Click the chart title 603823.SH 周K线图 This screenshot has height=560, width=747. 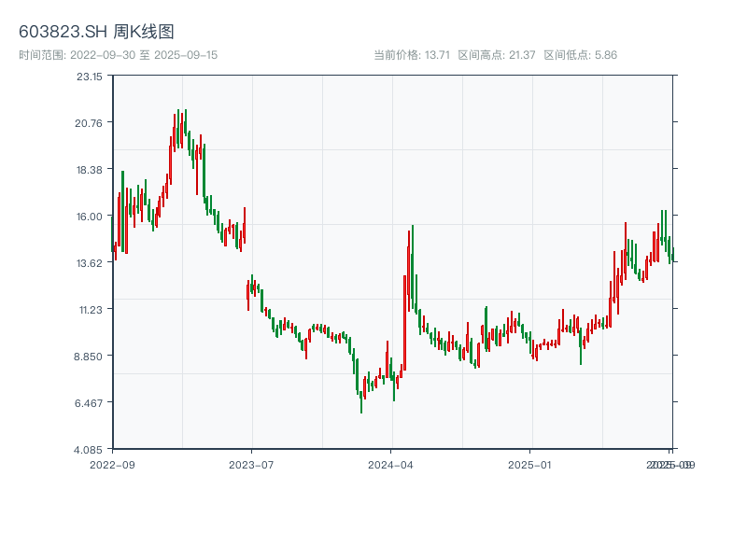click(96, 32)
